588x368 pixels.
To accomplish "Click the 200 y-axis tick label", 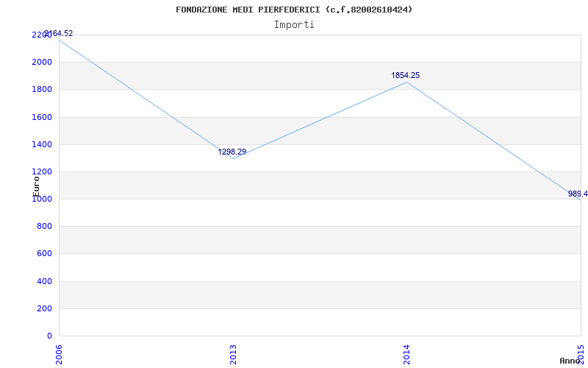I will (x=44, y=308).
